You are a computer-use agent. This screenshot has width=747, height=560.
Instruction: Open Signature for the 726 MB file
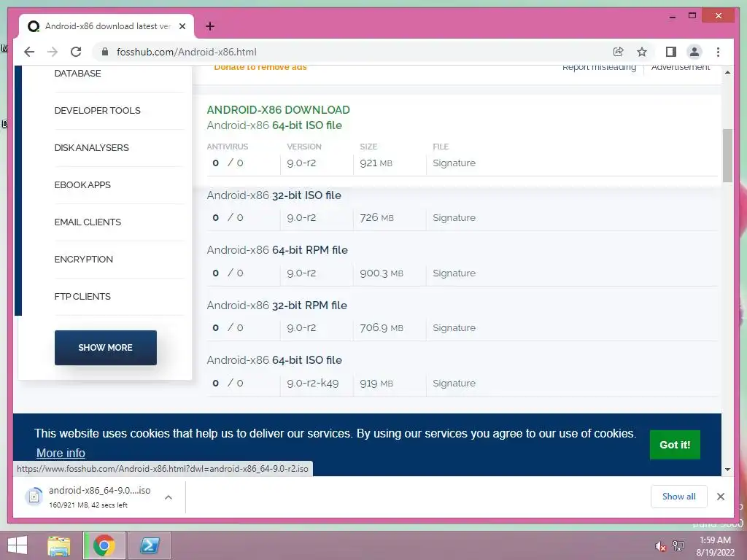point(454,217)
